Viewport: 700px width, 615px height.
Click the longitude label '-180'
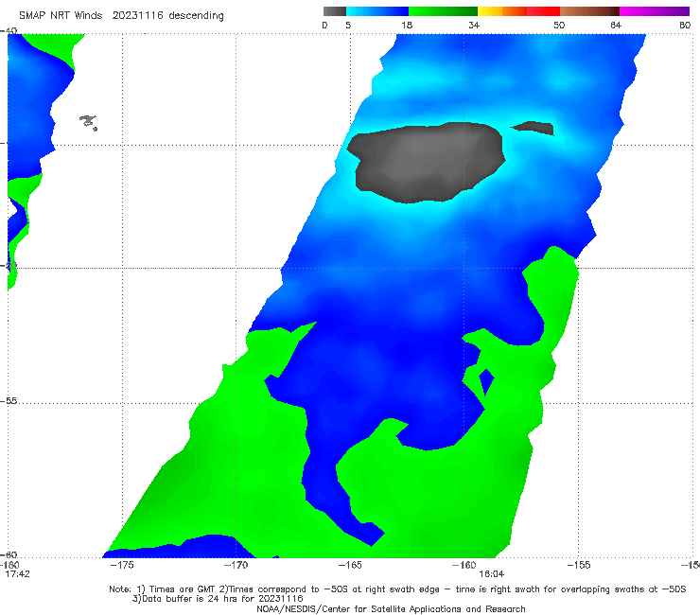click(9, 565)
